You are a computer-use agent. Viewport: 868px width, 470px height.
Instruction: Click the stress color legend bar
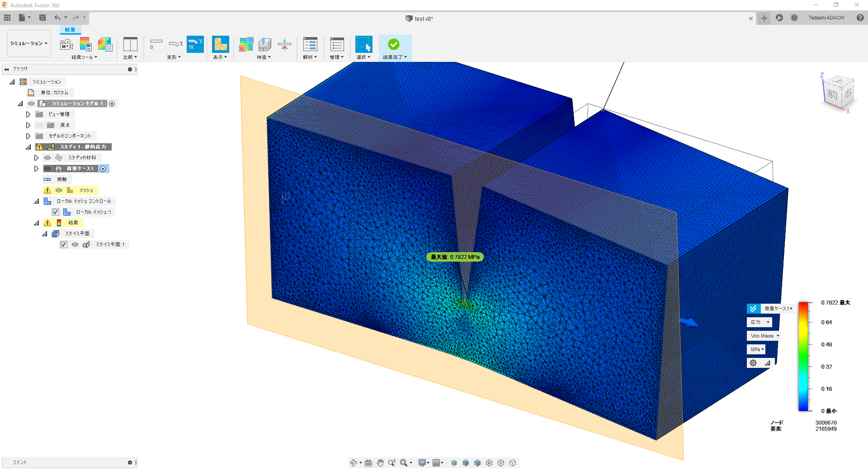coord(803,357)
